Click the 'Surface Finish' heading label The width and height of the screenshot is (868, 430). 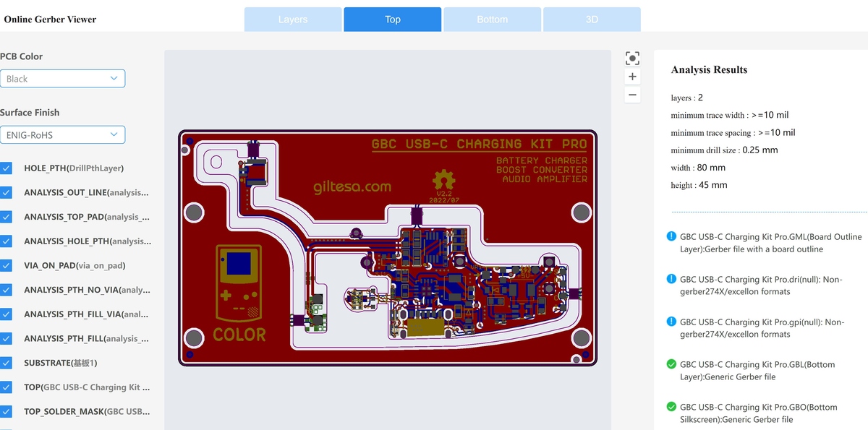pyautogui.click(x=30, y=113)
